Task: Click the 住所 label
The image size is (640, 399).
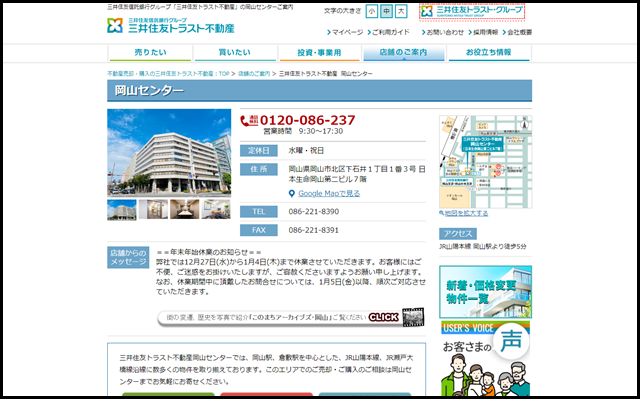Action: (x=259, y=169)
